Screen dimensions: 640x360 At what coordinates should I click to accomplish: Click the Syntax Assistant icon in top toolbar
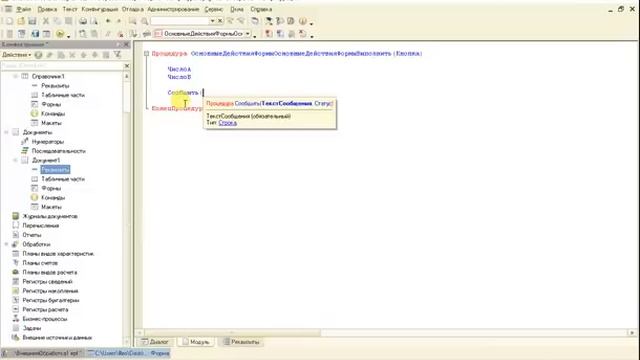(269, 21)
